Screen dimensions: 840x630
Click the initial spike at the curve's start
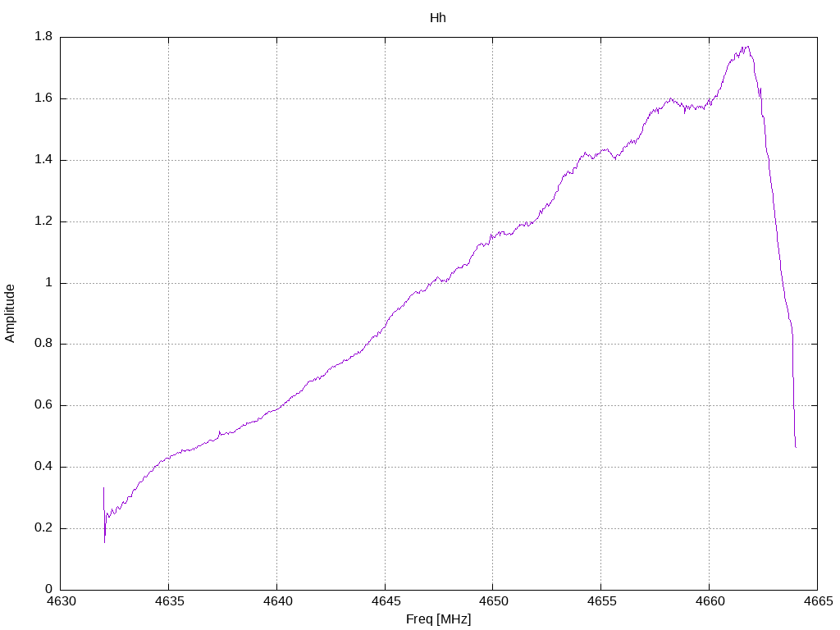pos(104,514)
